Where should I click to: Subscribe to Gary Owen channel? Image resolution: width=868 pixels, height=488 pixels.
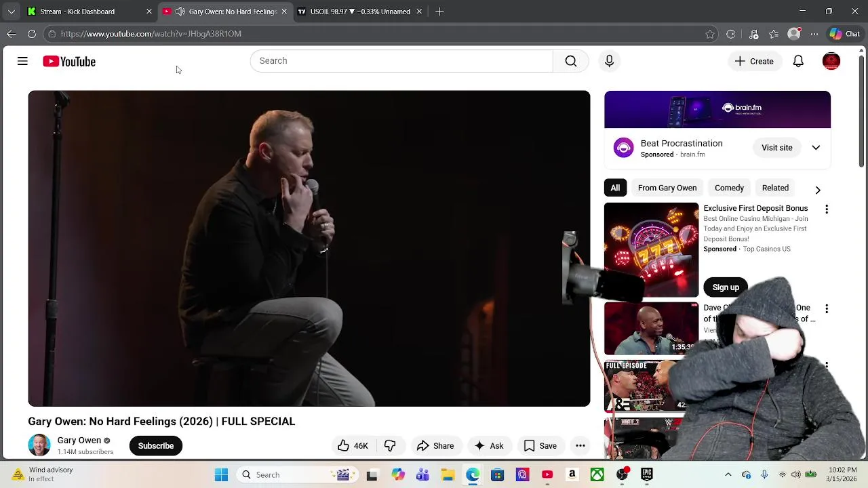pos(156,445)
